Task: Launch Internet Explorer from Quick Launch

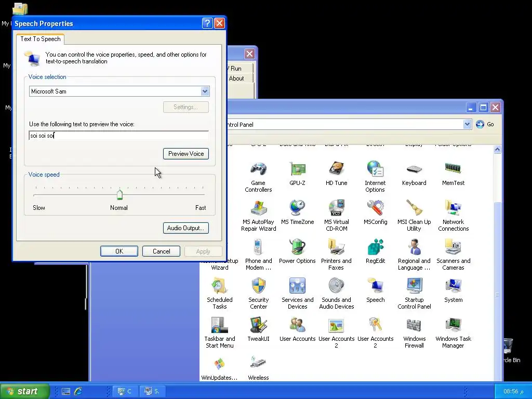Action: tap(78, 391)
